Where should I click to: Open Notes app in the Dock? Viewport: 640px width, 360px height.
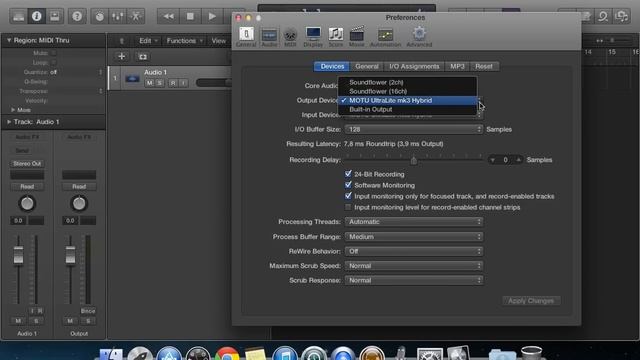(256, 353)
